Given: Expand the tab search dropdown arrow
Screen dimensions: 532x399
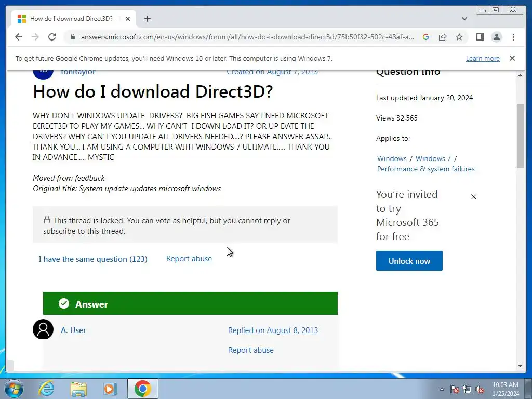Looking at the screenshot, I should pyautogui.click(x=464, y=19).
